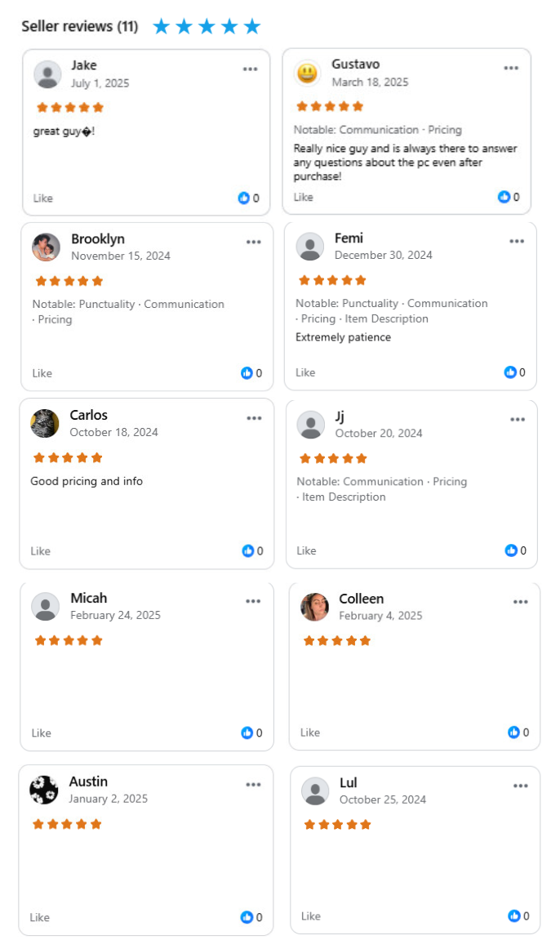Screen dimensions: 560x949
Task: Click thumbs-up icon on Colleen's review
Action: [x=514, y=733]
